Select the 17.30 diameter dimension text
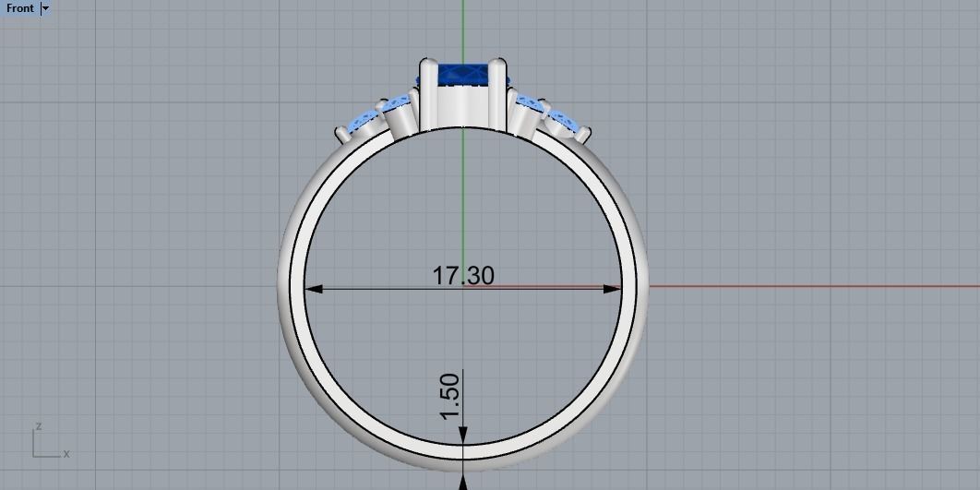The width and height of the screenshot is (980, 490). (463, 276)
